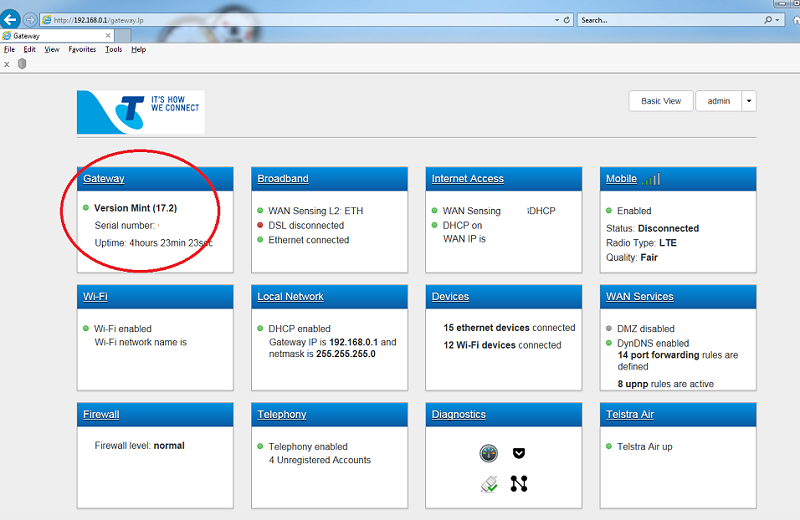This screenshot has height=520, width=800.
Task: Click the 'Firewall level: normal' text
Action: 139,445
